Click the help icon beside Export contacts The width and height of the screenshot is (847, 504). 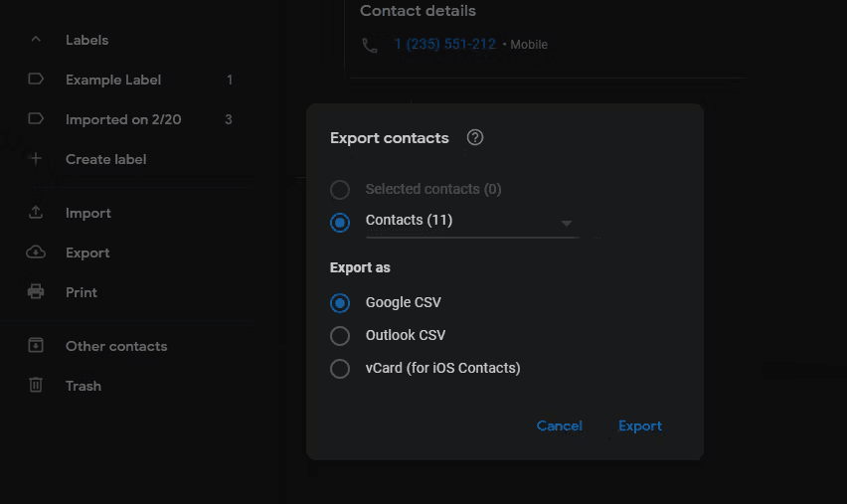coord(475,138)
